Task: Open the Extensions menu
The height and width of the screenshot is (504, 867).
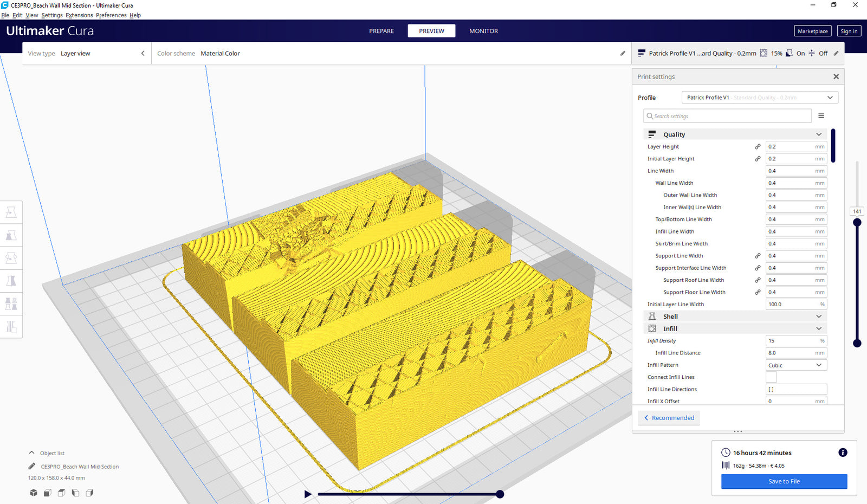Action: [79, 15]
